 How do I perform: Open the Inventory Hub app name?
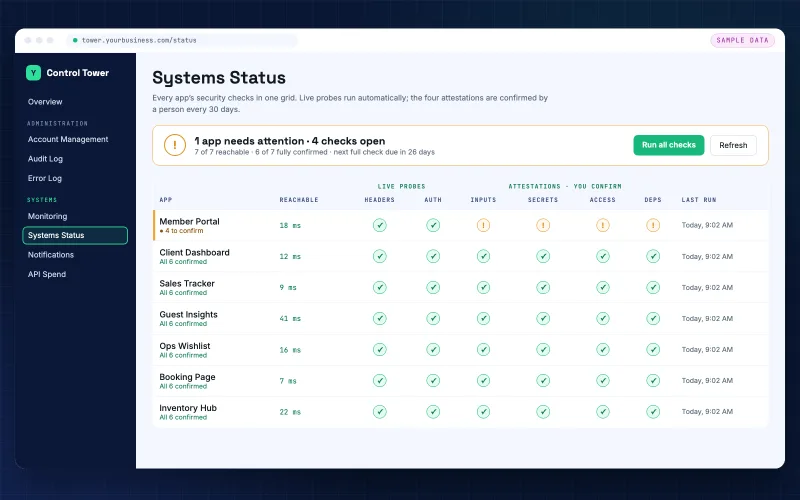(x=188, y=408)
